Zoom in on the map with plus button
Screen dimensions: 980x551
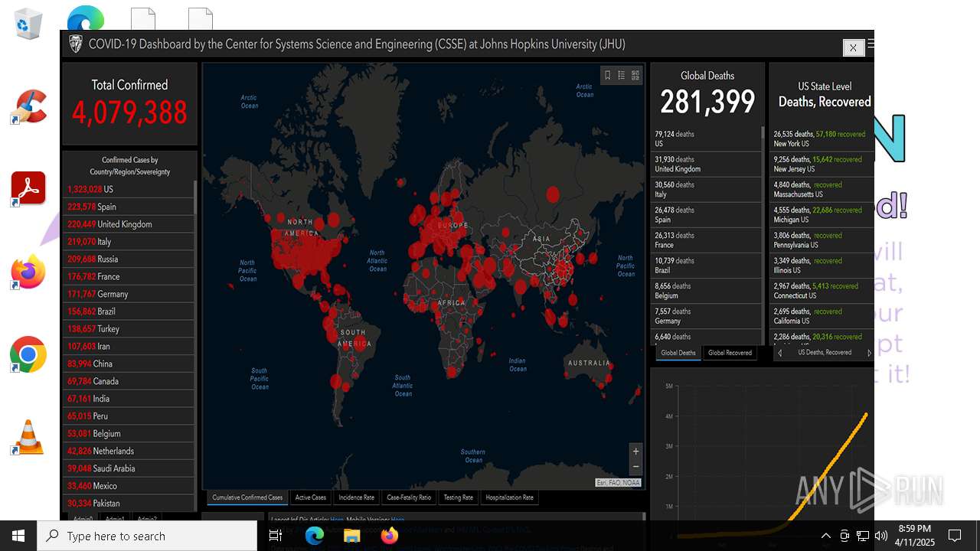pos(635,452)
